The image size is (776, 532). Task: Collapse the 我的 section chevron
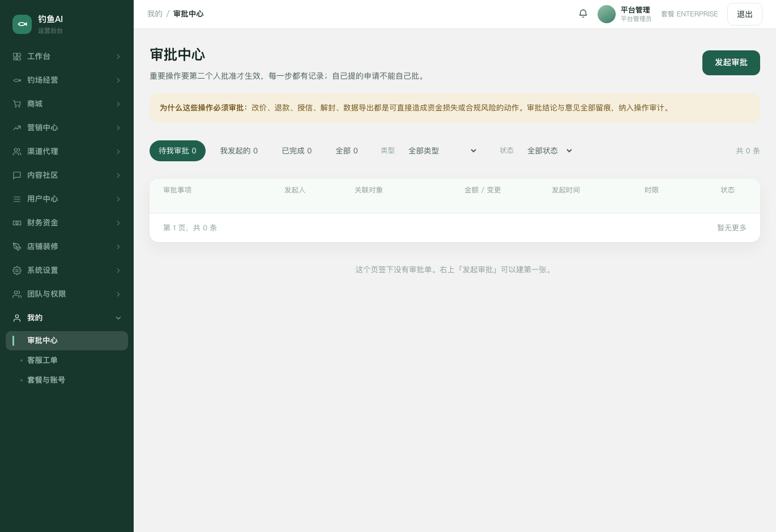(118, 318)
